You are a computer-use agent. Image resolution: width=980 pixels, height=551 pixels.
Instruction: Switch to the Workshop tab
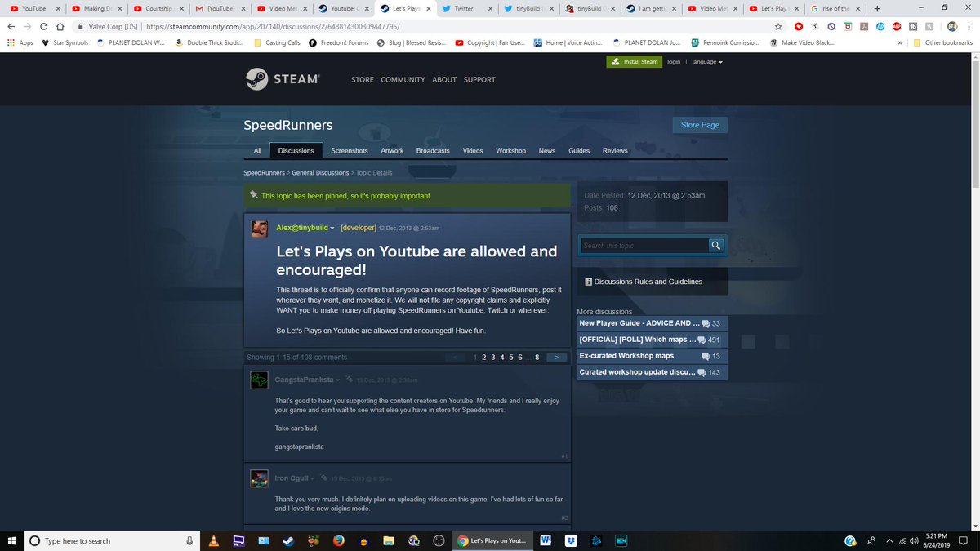510,150
